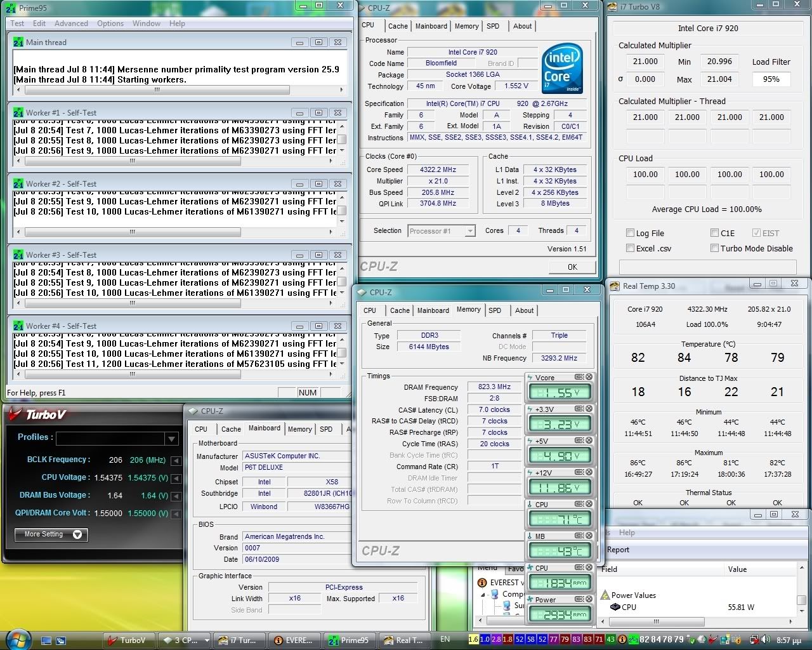Check the Turbo Mode Disable option
Image resolution: width=812 pixels, height=650 pixels.
(715, 248)
